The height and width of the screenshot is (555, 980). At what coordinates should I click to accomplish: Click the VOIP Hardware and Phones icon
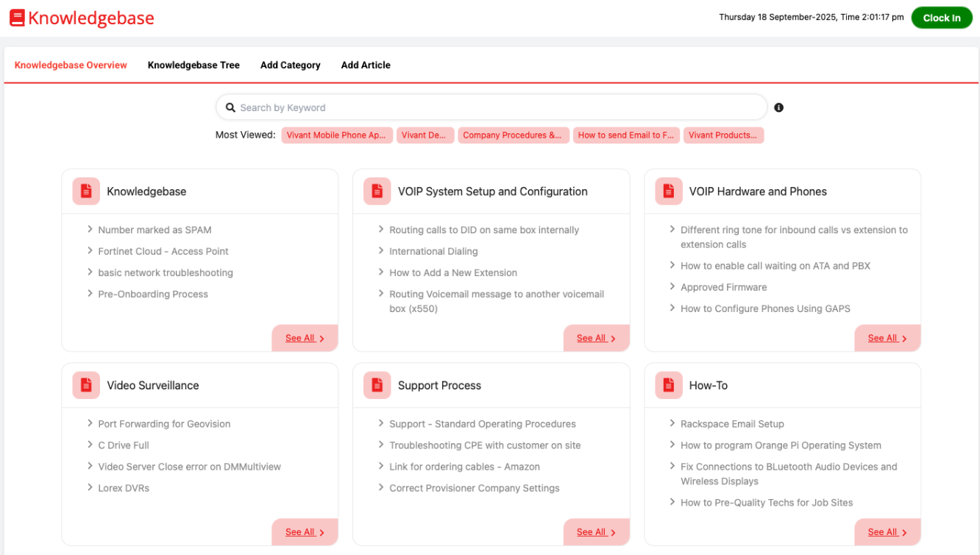[x=669, y=191]
